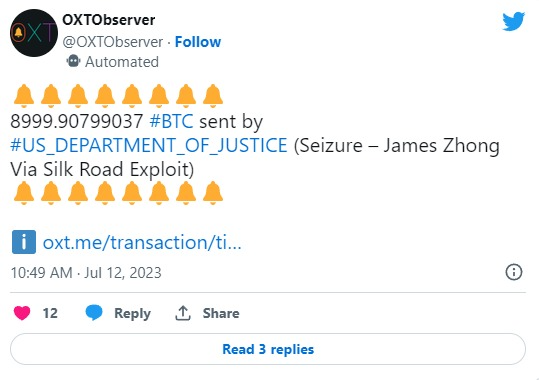Open the Twitter bird logo
Viewport: 539px width, 380px height.
513,21
